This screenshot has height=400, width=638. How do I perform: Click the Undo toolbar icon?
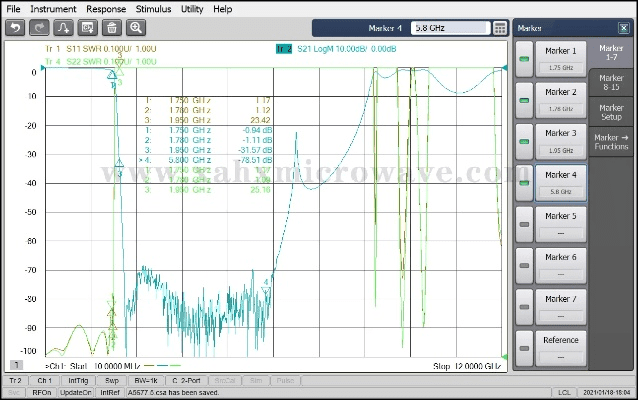(x=15, y=28)
